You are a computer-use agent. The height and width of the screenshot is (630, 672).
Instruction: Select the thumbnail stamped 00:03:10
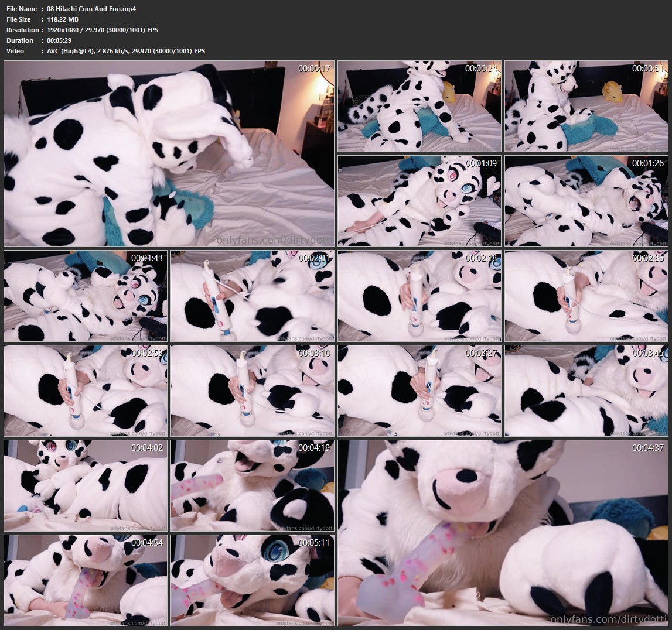pyautogui.click(x=253, y=391)
